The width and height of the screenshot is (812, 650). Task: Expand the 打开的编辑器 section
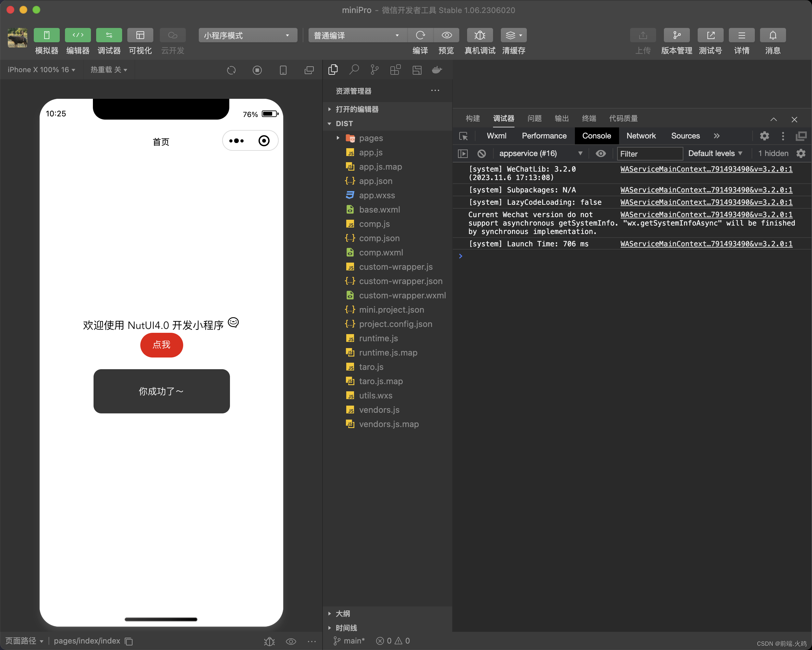click(x=387, y=109)
